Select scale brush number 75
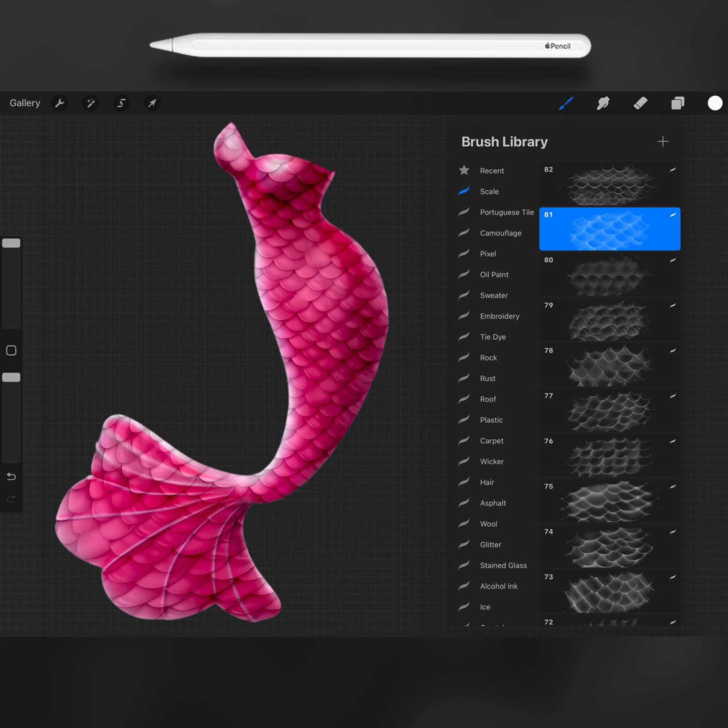The height and width of the screenshot is (728, 728). (609, 500)
